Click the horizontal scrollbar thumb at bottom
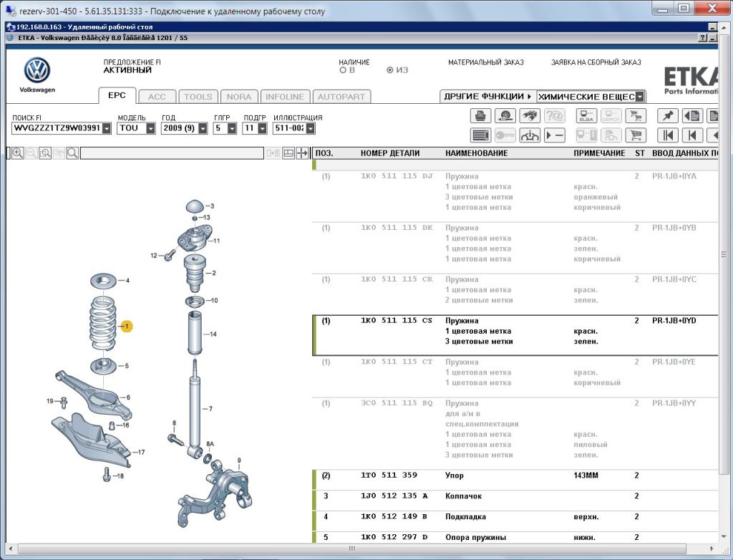The height and width of the screenshot is (560, 733). 352,549
